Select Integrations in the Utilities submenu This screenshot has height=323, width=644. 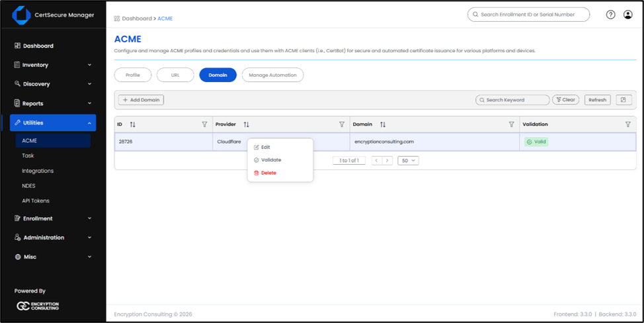tap(38, 171)
